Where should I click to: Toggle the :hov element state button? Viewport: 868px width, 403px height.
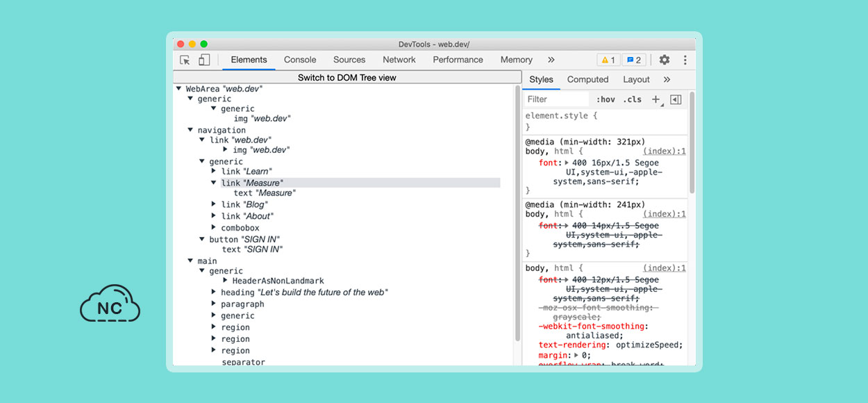(x=606, y=99)
